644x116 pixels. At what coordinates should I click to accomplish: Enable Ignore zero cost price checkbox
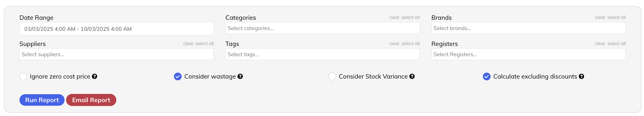click(23, 76)
